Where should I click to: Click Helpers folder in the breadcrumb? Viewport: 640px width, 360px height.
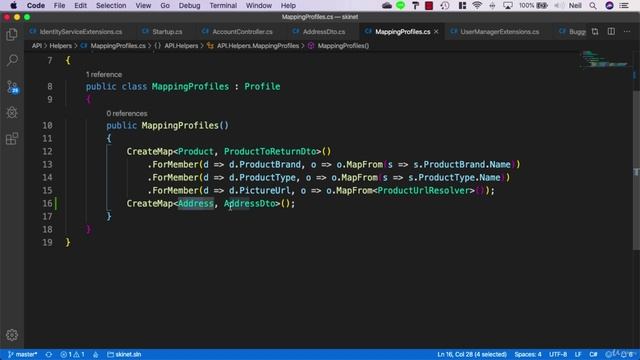pos(60,46)
